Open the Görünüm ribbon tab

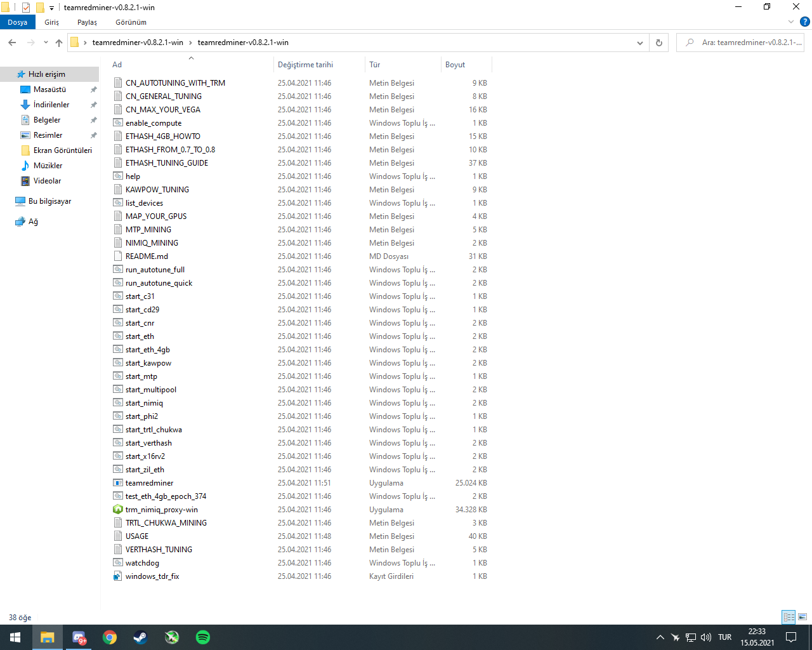pyautogui.click(x=131, y=22)
